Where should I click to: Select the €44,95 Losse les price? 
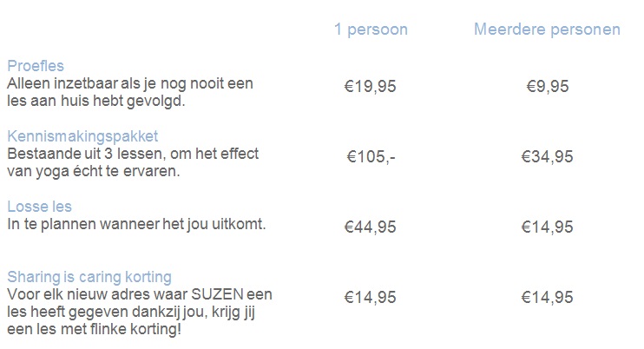coord(370,227)
